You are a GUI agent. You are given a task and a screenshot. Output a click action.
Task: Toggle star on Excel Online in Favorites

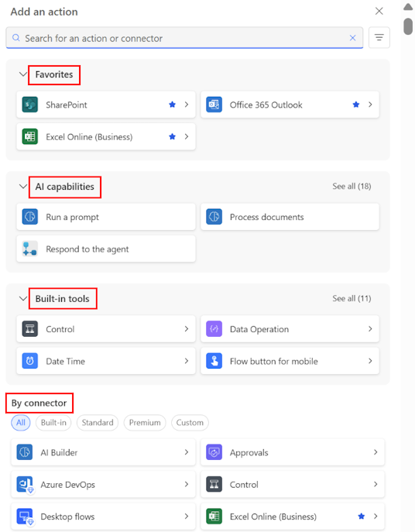(173, 137)
